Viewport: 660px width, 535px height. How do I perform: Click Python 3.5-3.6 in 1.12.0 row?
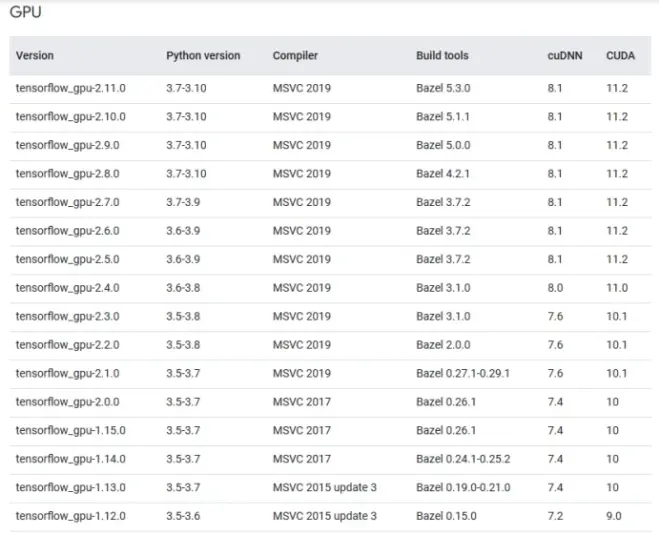point(183,516)
